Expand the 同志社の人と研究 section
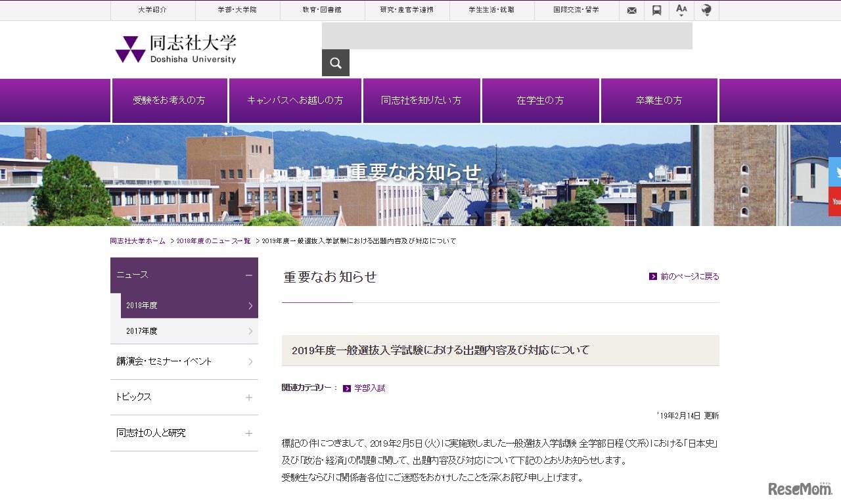Viewport: 841px width, 504px height. pyautogui.click(x=248, y=433)
